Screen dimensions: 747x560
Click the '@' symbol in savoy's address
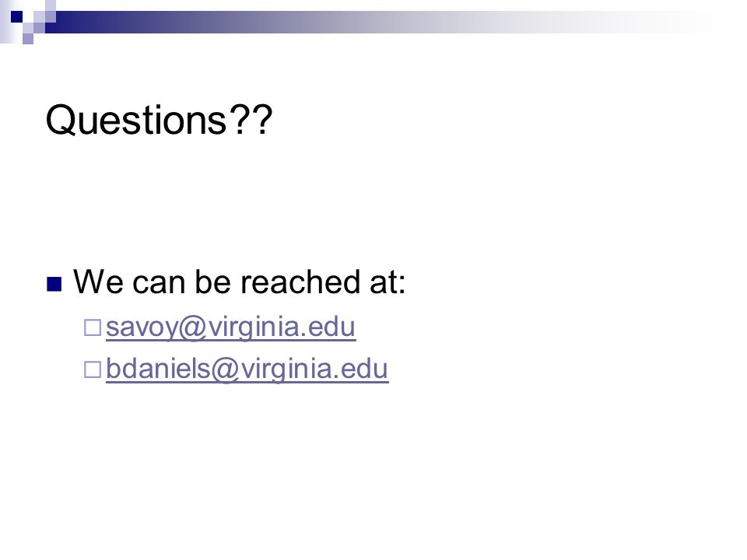tap(192, 328)
